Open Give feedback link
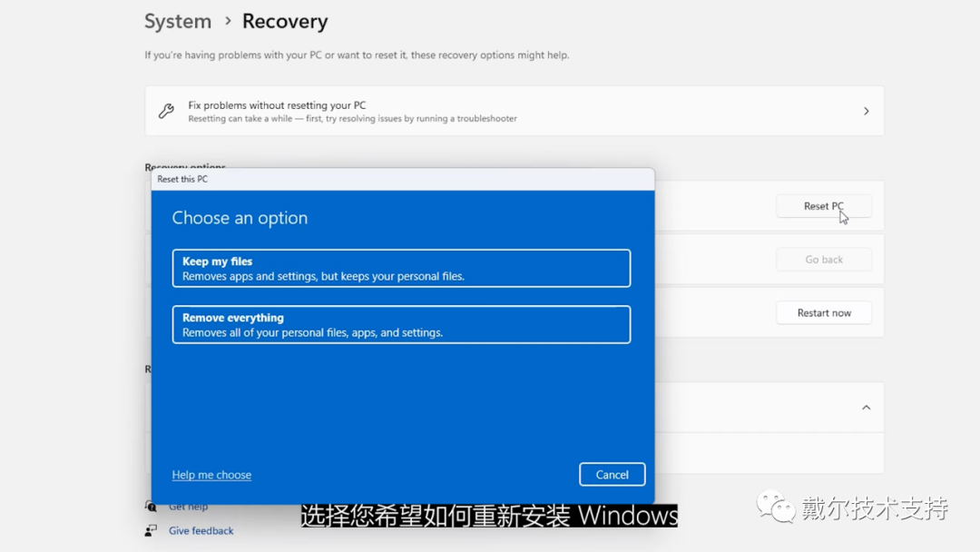The height and width of the screenshot is (552, 980). [x=201, y=530]
